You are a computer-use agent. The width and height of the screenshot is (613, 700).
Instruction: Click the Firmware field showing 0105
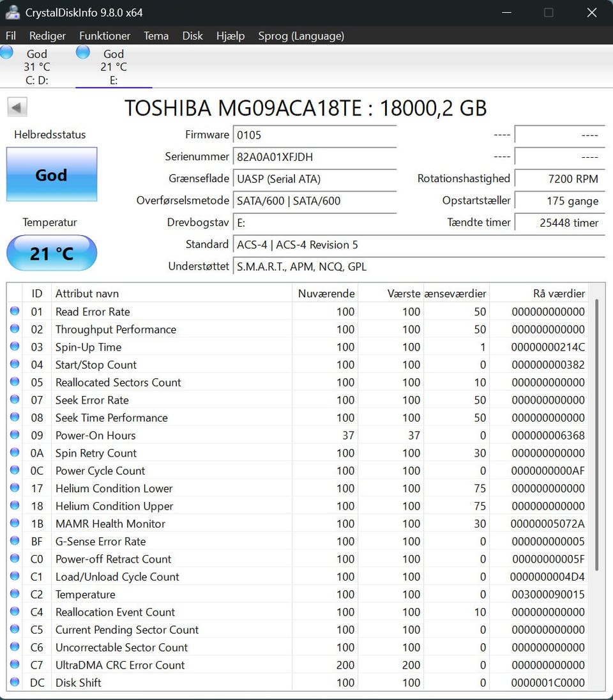pyautogui.click(x=314, y=135)
